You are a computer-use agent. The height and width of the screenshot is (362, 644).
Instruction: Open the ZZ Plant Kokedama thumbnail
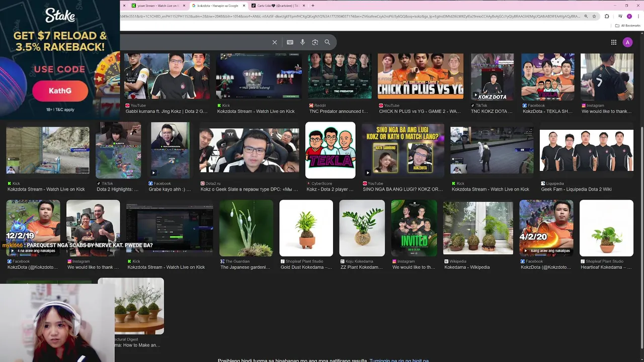coord(362,228)
